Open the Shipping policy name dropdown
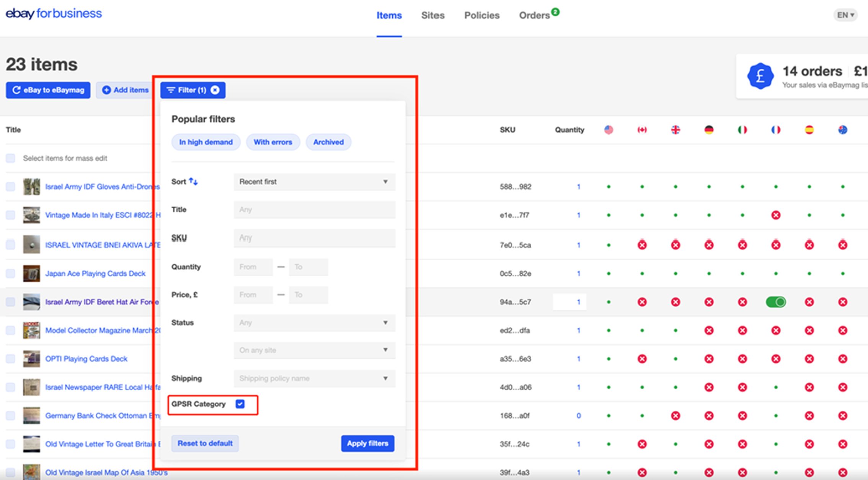868x480 pixels. (314, 379)
